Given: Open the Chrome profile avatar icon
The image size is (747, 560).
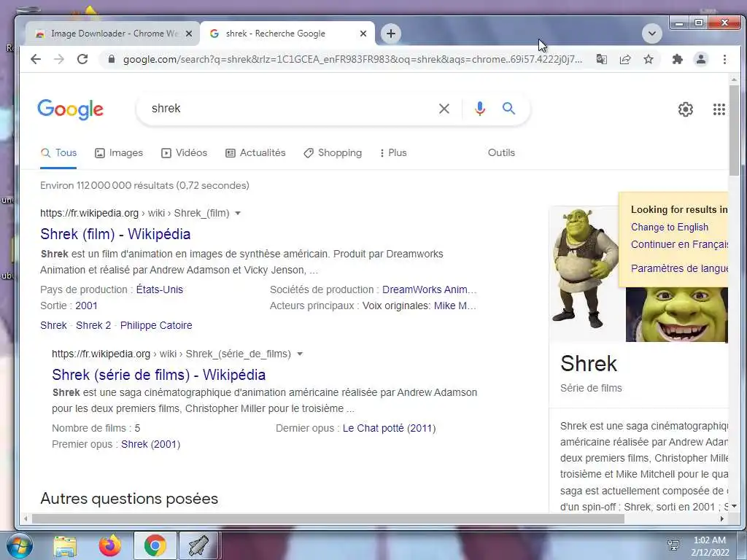Looking at the screenshot, I should coord(701,59).
